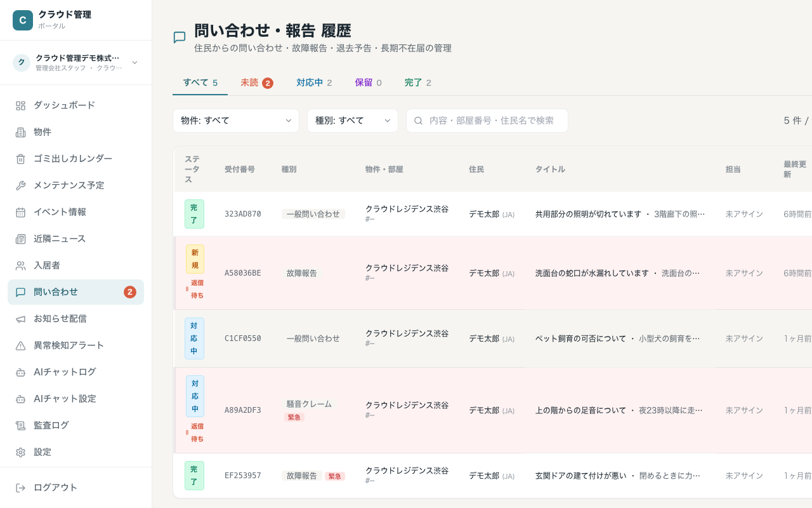Click the 近隣ニュース newspaper icon
The image size is (812, 508).
tap(20, 239)
